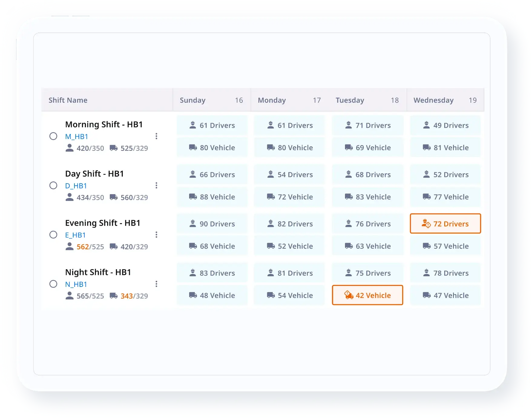Open the Morning Shift three-dot options menu
532x418 pixels.
click(x=156, y=136)
